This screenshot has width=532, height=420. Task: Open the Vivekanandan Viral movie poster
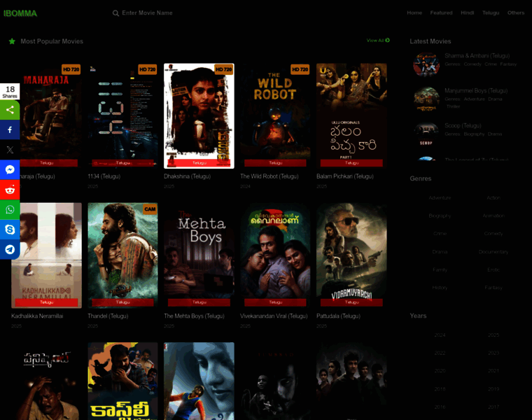pos(275,255)
